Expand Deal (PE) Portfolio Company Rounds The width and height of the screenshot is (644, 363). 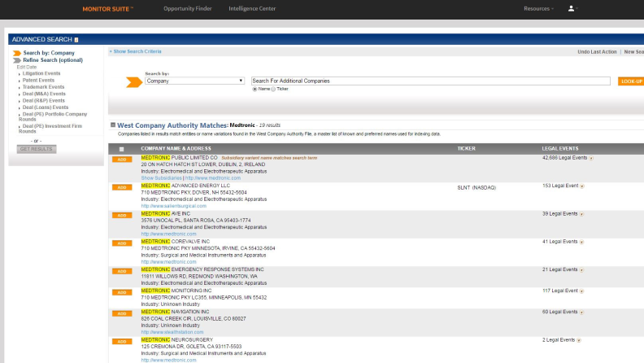(53, 116)
